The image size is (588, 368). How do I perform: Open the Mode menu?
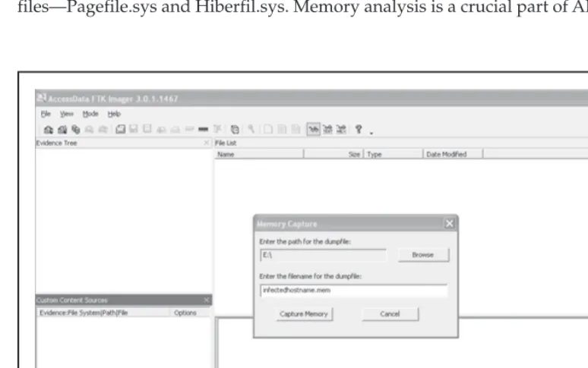pos(90,114)
